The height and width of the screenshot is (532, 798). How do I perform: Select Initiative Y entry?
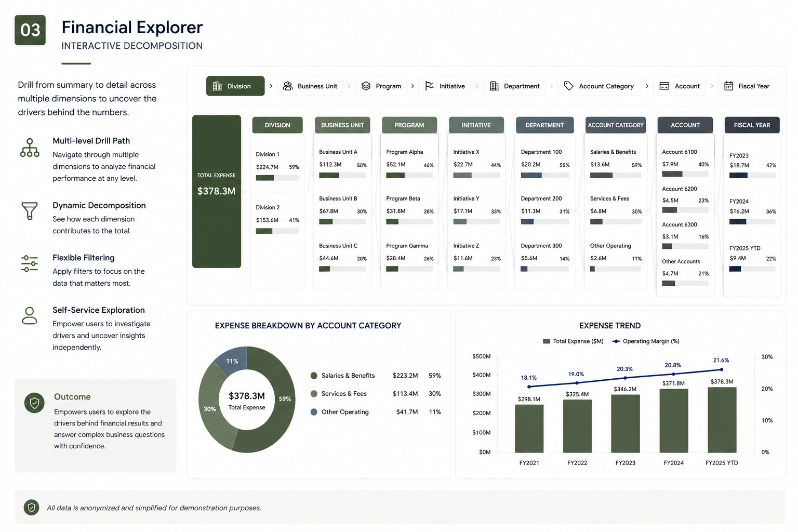[x=477, y=211]
